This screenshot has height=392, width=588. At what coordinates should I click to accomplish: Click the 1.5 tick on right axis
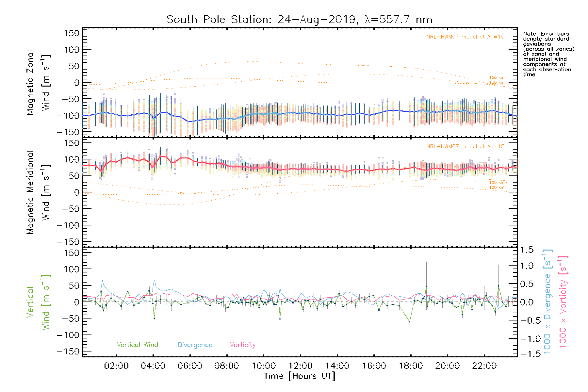tap(527, 250)
